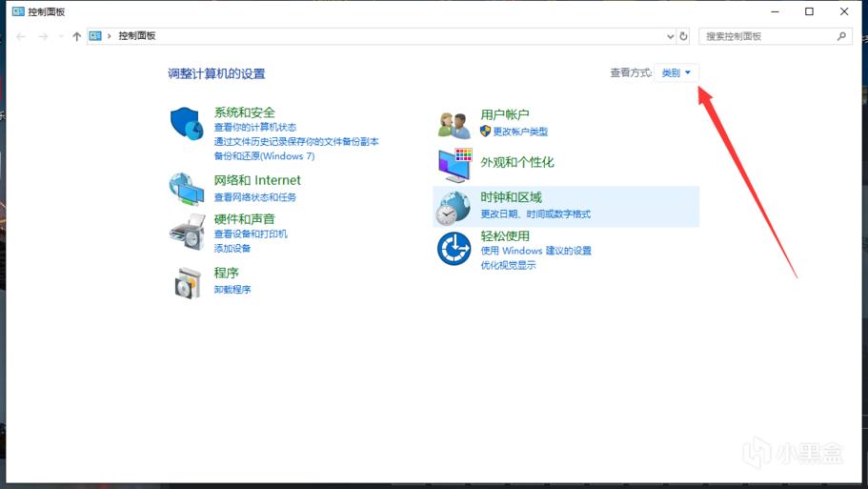Open the 硬件和声音 printer icon
The image size is (868, 489).
coord(187,232)
